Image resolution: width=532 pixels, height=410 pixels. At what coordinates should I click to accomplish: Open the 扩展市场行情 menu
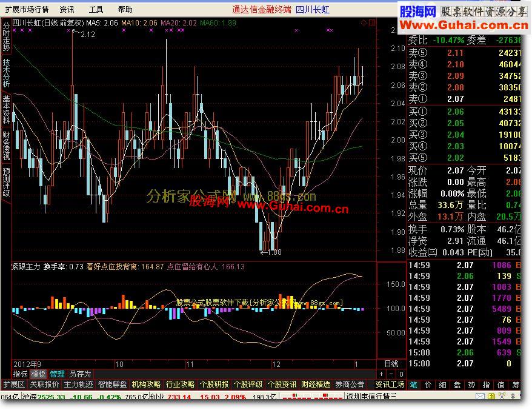(27, 10)
